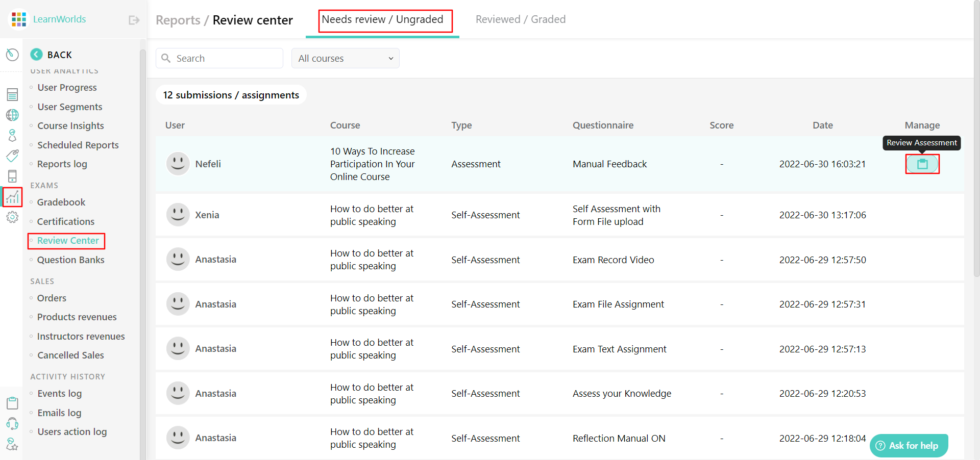Open the clipboard icon near the bottom sidebar
Image resolution: width=980 pixels, height=460 pixels.
(x=12, y=403)
